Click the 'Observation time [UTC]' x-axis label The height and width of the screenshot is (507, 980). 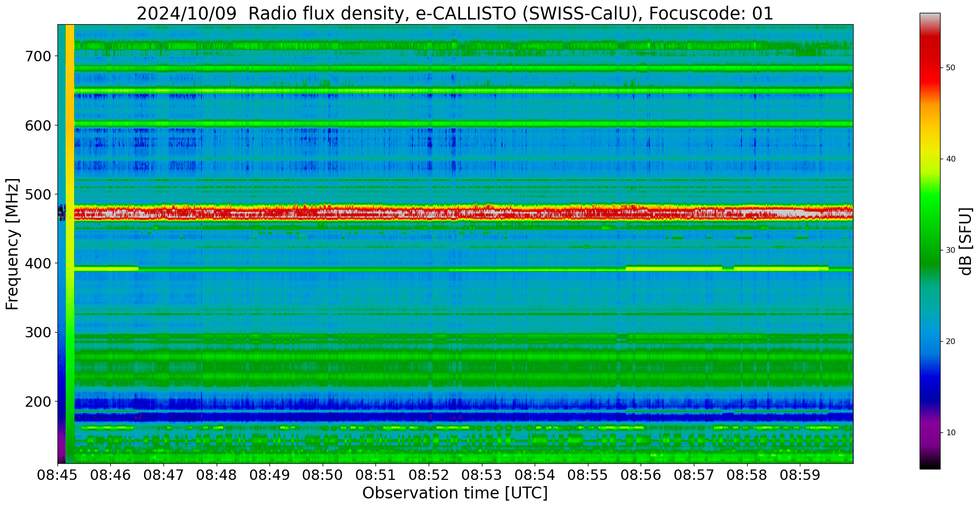455,493
